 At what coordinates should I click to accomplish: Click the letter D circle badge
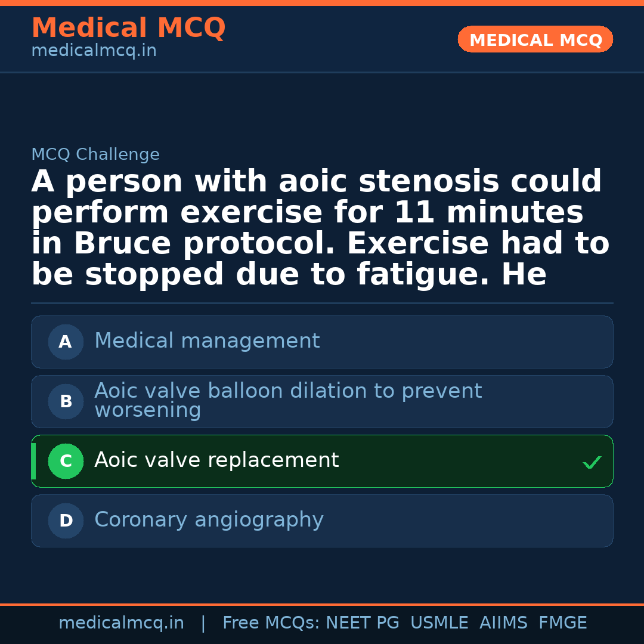[x=66, y=521]
